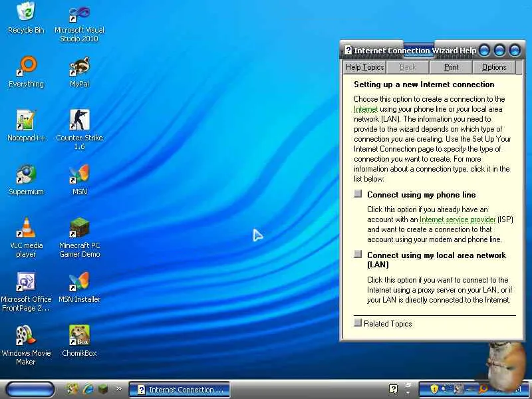532x399 pixels.
Task: Click the Back button in help window
Action: click(x=408, y=67)
